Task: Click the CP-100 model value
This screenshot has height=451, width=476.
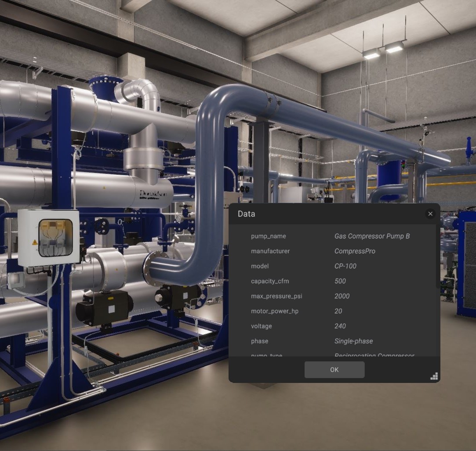Action: tap(345, 266)
